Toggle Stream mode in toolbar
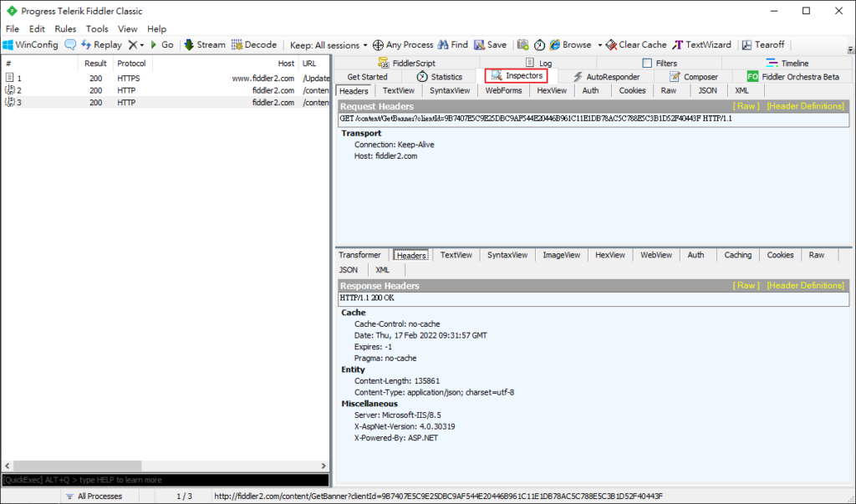The width and height of the screenshot is (856, 504). tap(205, 45)
